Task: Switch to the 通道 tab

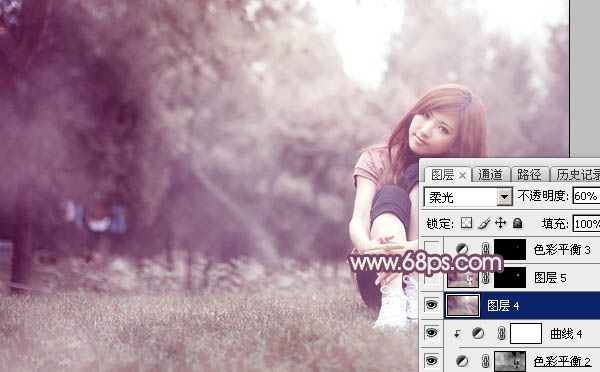Action: 490,175
